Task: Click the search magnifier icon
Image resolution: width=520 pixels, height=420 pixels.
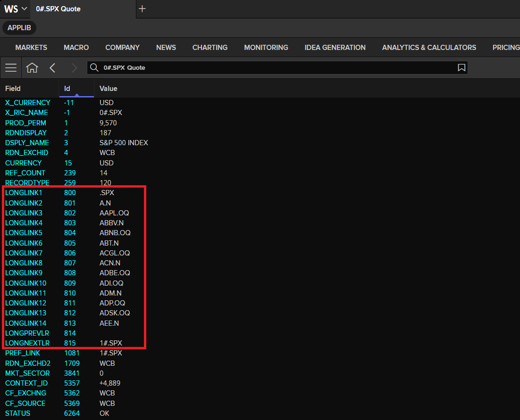Action: [94, 67]
